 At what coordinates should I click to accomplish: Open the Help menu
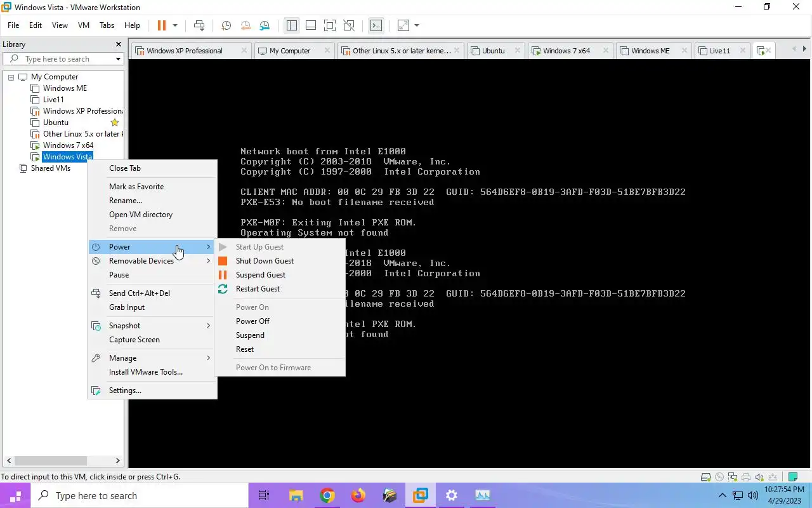tap(132, 25)
